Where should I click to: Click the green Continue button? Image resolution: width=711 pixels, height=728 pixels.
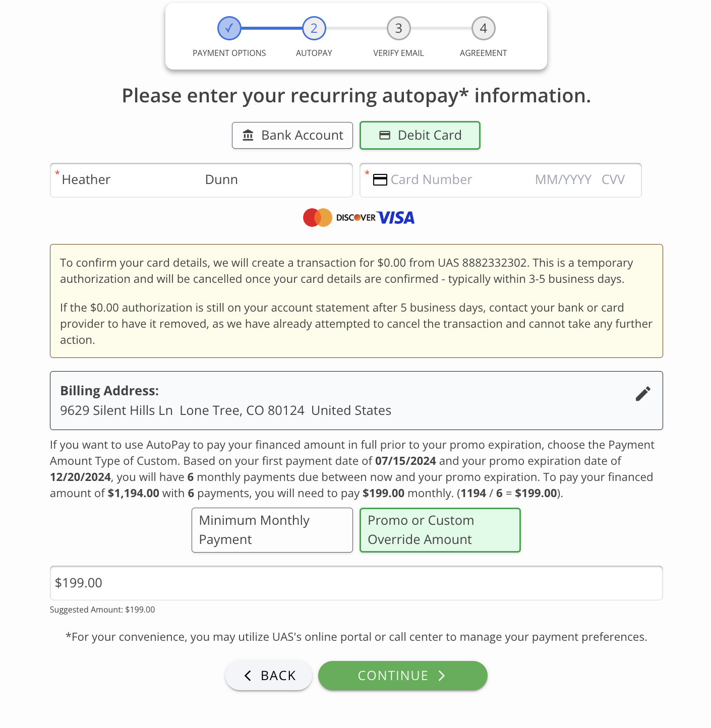tap(403, 676)
